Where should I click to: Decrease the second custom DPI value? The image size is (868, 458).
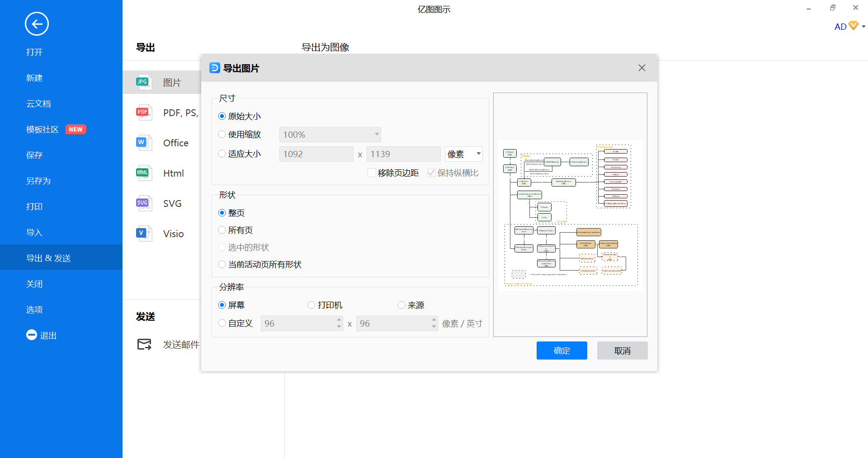click(434, 327)
